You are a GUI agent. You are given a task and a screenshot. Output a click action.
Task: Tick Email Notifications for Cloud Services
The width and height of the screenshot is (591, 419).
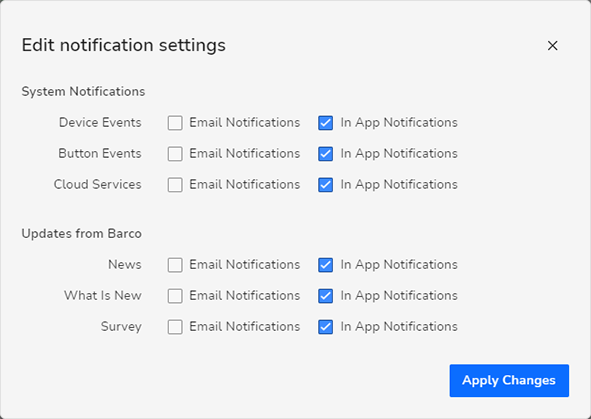[175, 185]
